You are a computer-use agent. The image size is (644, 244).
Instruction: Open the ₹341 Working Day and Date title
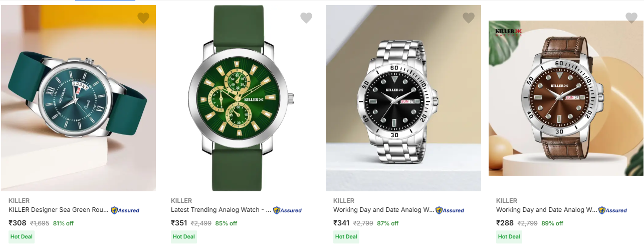point(383,210)
